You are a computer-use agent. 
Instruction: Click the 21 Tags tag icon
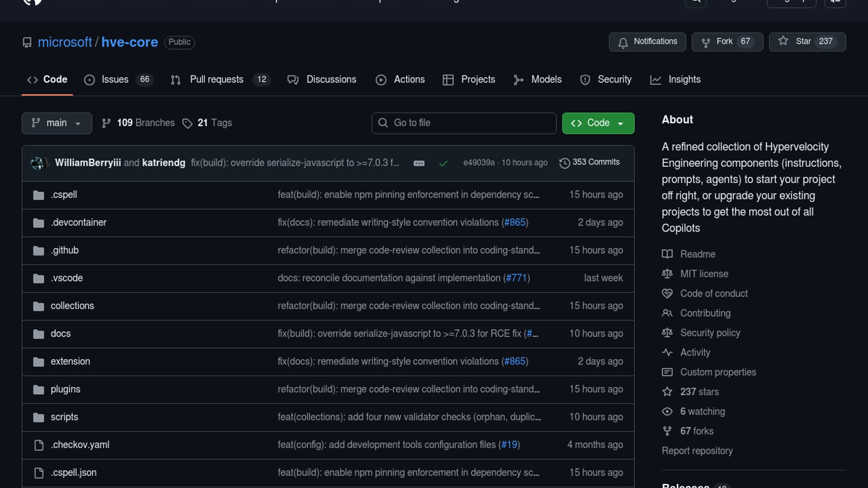pyautogui.click(x=187, y=123)
